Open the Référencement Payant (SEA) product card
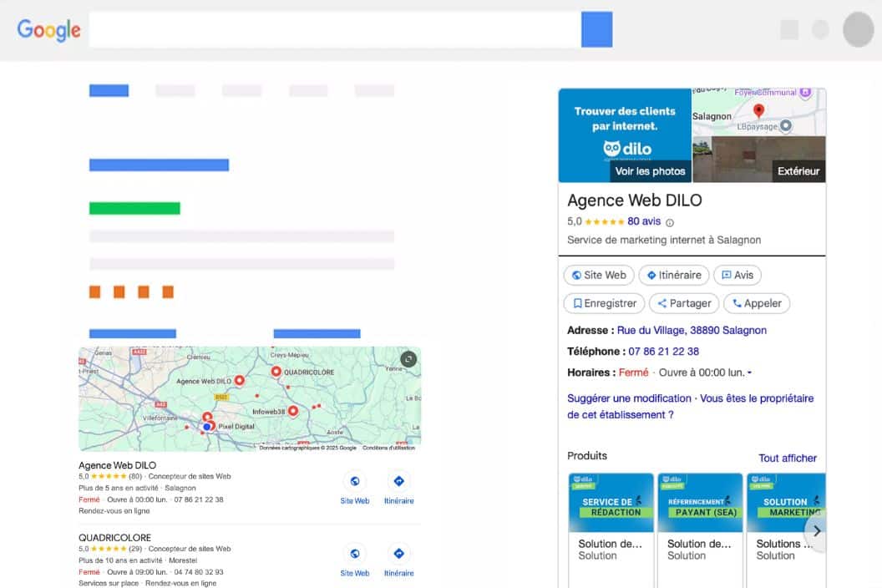Screen dimensions: 882x588 pos(700,530)
